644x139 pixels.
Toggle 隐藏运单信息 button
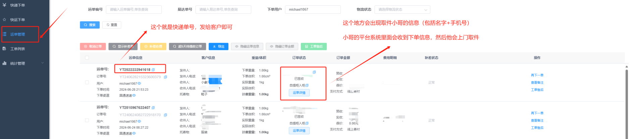point(247,47)
